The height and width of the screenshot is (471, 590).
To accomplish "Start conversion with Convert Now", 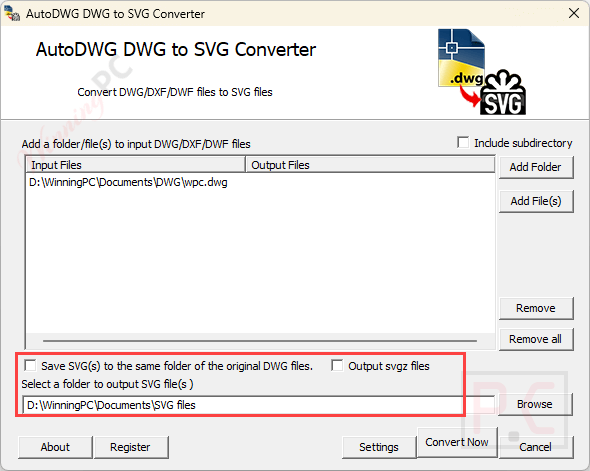I will point(457,442).
